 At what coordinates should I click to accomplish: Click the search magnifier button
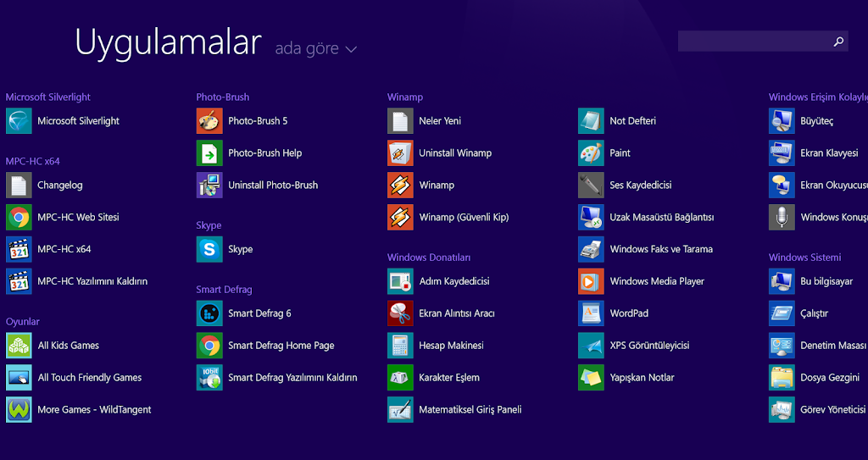point(838,41)
